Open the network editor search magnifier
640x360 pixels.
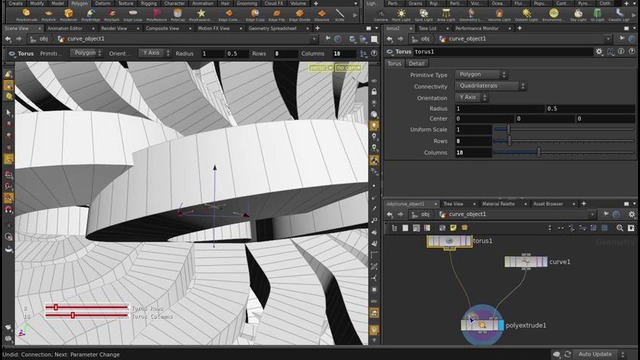click(x=620, y=228)
